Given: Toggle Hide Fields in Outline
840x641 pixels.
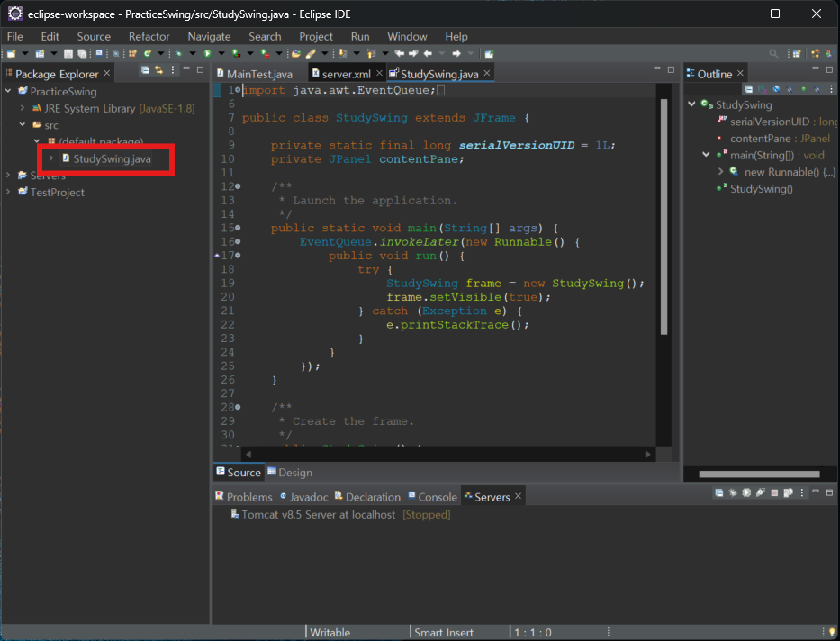Looking at the screenshot, I should [777, 89].
